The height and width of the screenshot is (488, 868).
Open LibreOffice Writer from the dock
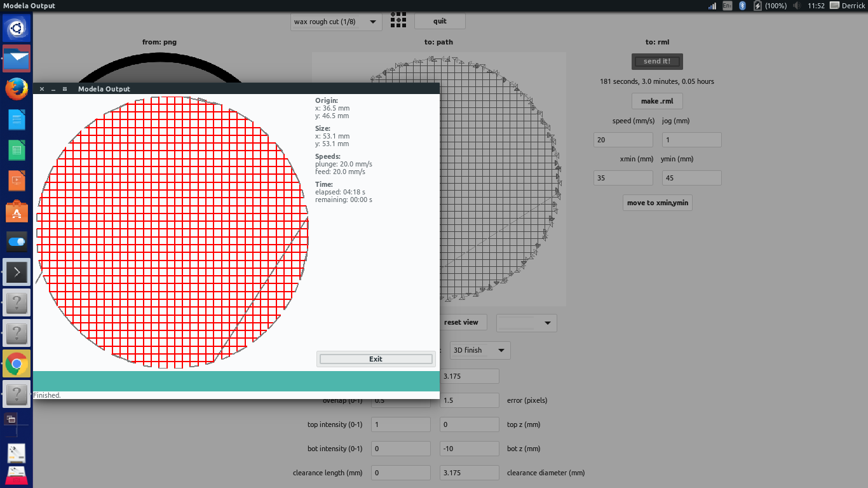(17, 119)
